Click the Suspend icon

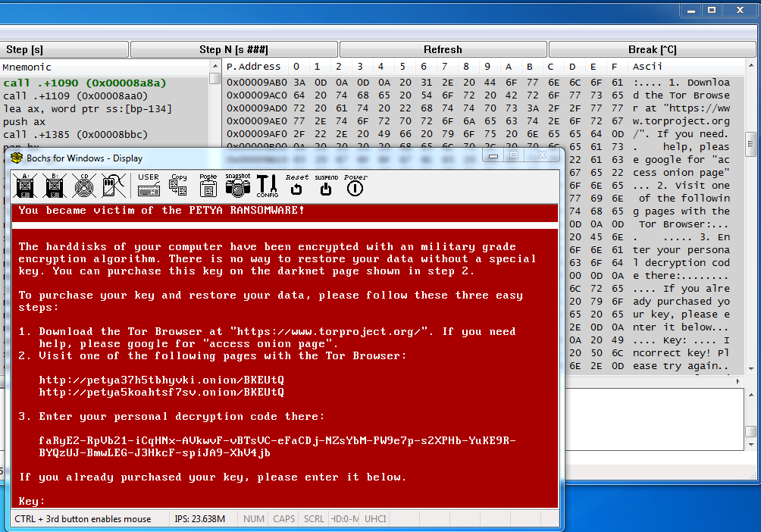[326, 185]
